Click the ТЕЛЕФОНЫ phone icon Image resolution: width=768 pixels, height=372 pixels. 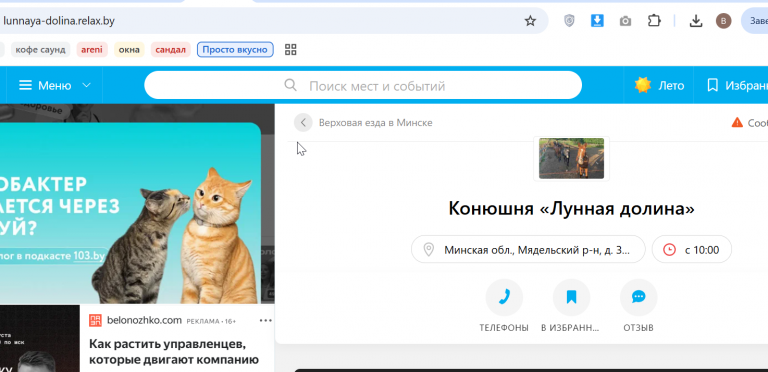click(x=504, y=297)
